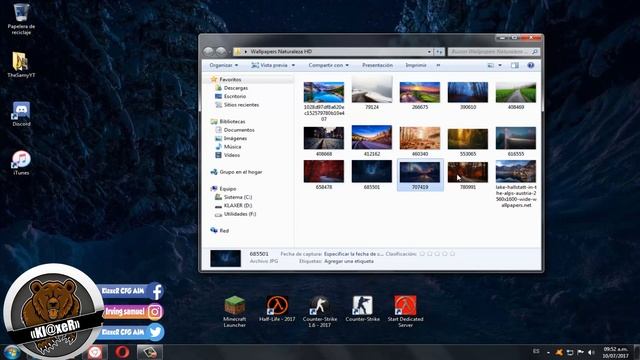Select Equipo in navigation pane

point(227,189)
